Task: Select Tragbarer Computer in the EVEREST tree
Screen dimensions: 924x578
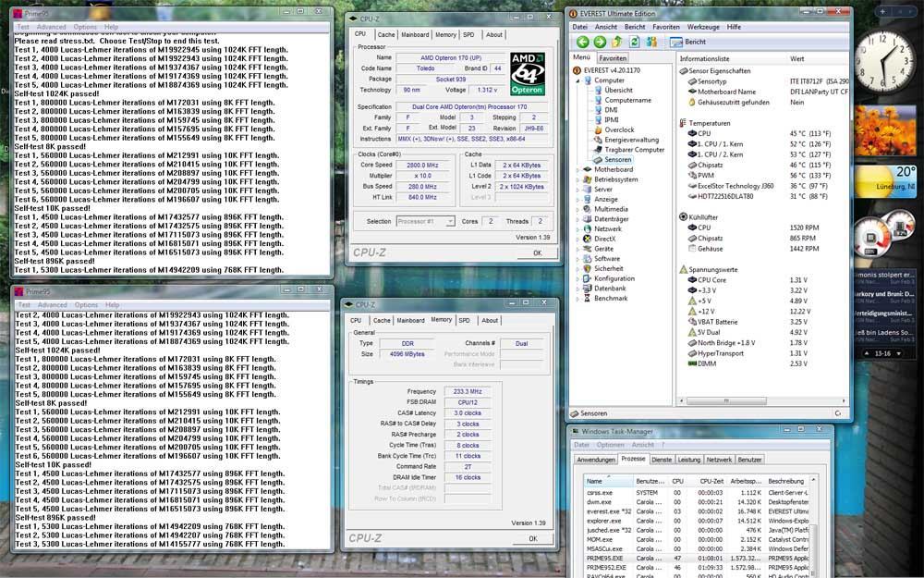Action: [x=628, y=150]
